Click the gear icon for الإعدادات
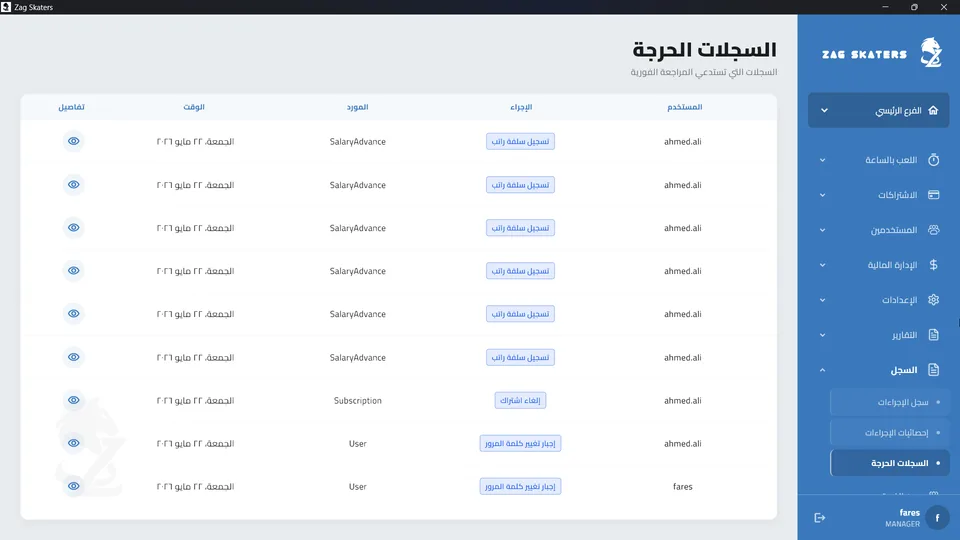 tap(933, 299)
